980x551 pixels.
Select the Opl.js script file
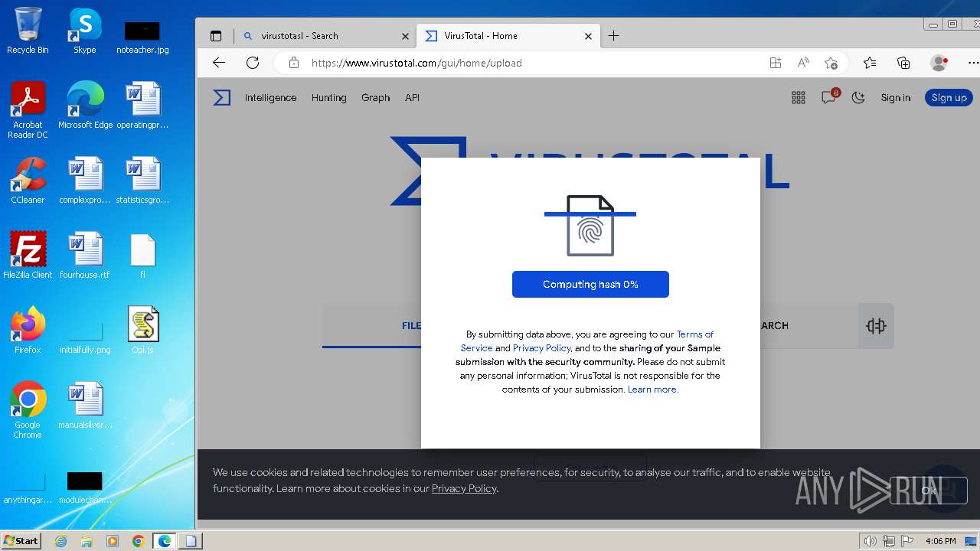coord(142,331)
